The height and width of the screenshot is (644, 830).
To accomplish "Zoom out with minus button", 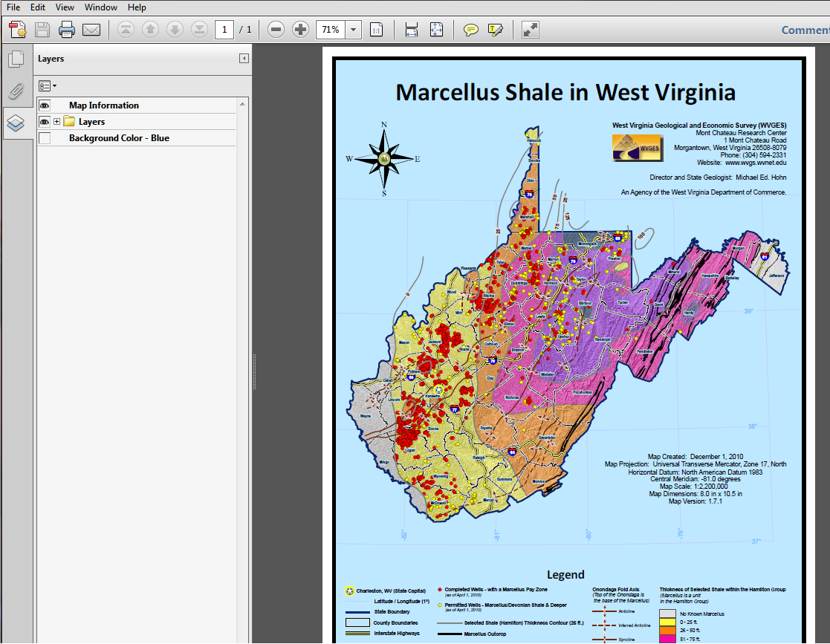I will pos(276,30).
